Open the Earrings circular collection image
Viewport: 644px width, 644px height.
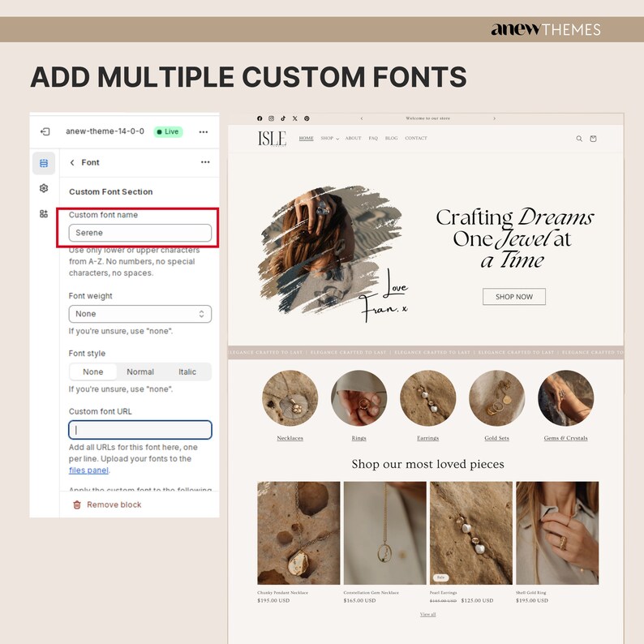pyautogui.click(x=428, y=398)
